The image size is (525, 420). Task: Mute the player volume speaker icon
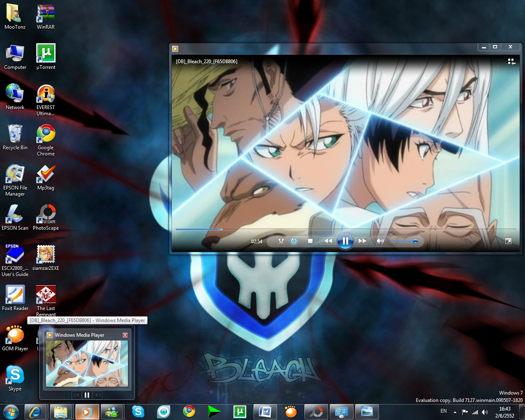(380, 241)
